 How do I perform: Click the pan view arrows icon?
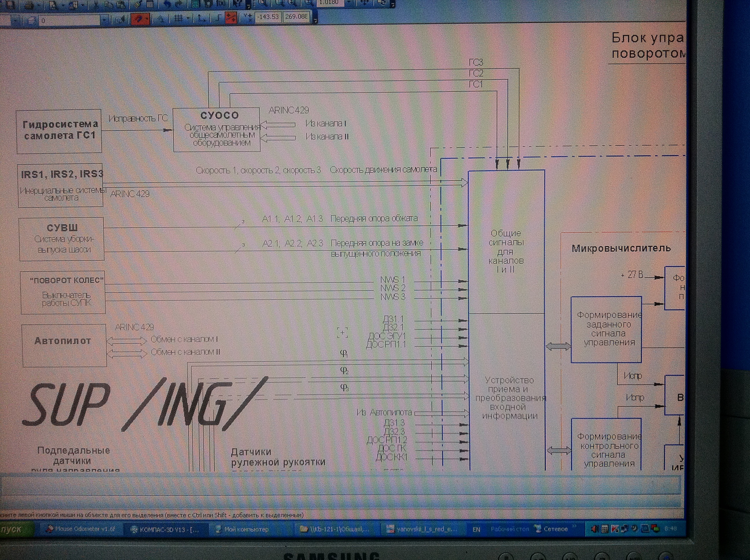[x=365, y=3]
